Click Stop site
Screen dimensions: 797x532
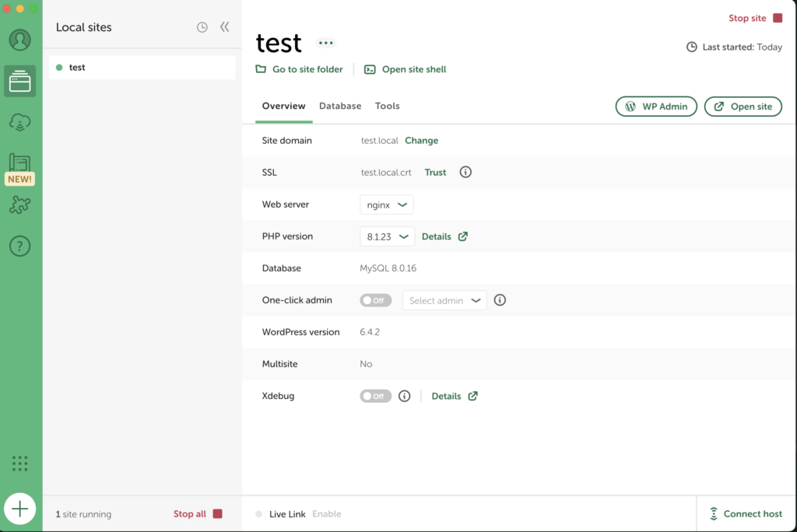click(x=755, y=19)
